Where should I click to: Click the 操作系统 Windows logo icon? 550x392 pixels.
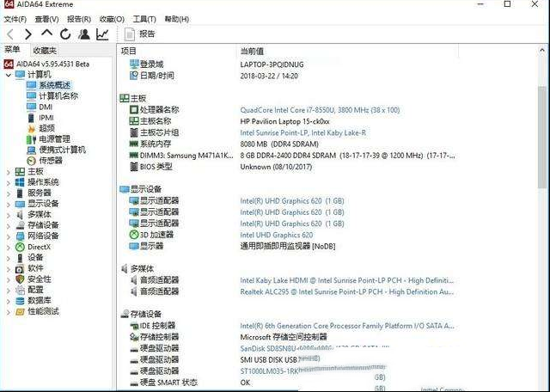(20, 182)
